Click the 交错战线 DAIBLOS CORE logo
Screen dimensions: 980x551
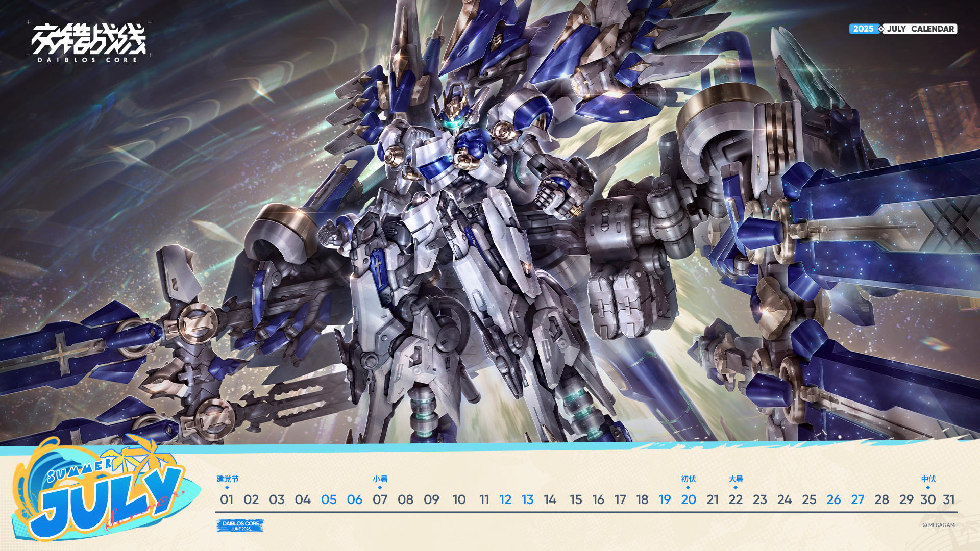click(x=89, y=42)
